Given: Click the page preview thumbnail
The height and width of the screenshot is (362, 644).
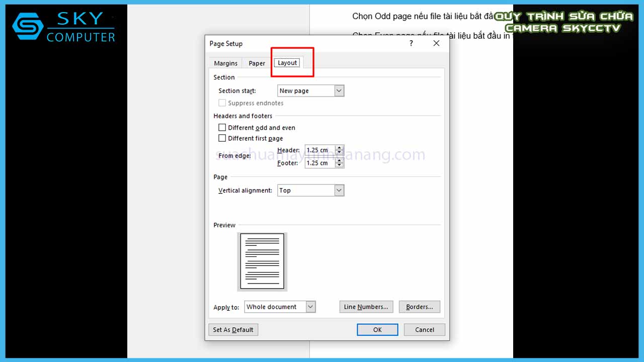Looking at the screenshot, I should pyautogui.click(x=262, y=261).
